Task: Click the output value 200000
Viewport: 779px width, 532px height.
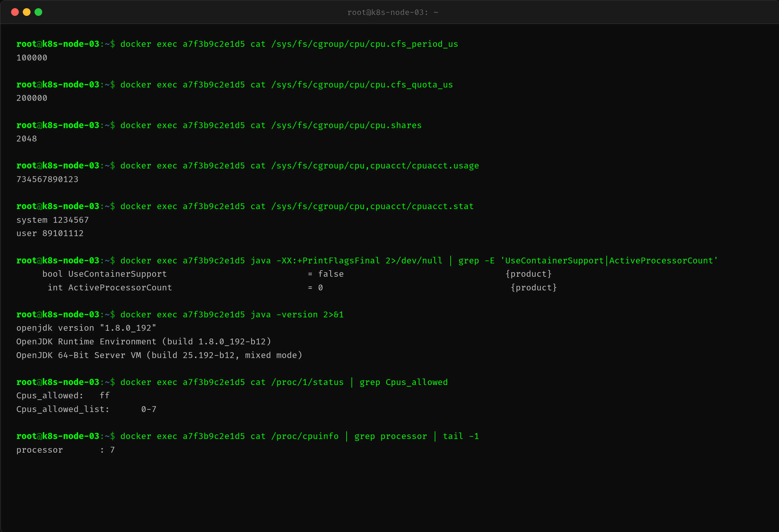Action: [32, 98]
